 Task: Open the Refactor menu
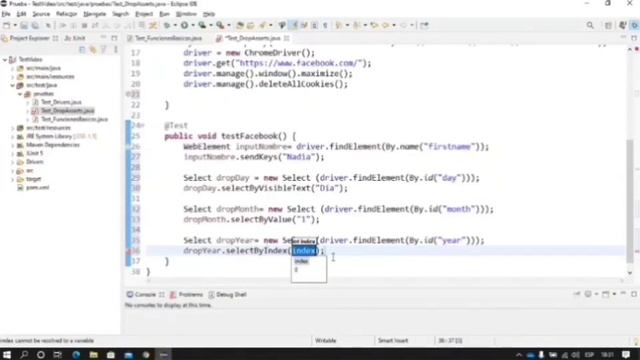click(x=67, y=14)
